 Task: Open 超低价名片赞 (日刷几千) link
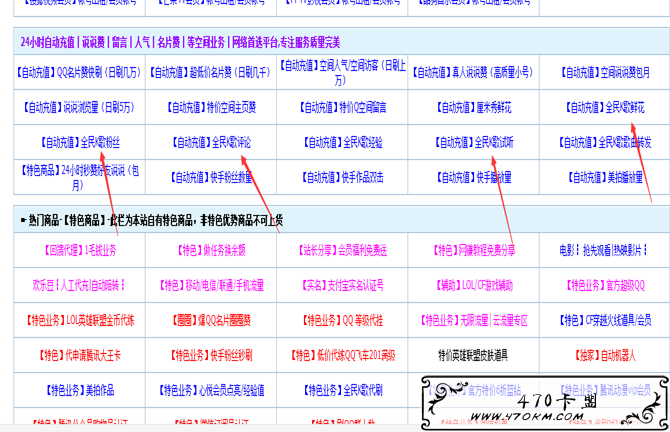(210, 73)
